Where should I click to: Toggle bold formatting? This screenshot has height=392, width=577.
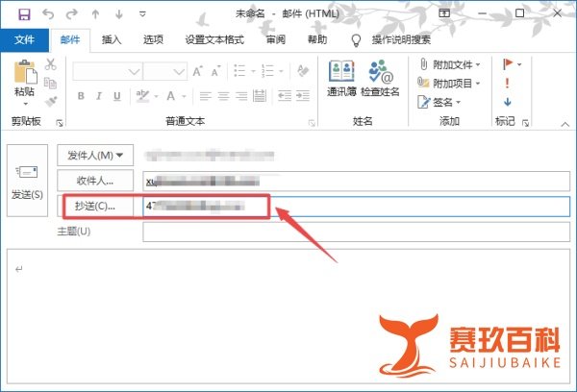click(x=81, y=96)
